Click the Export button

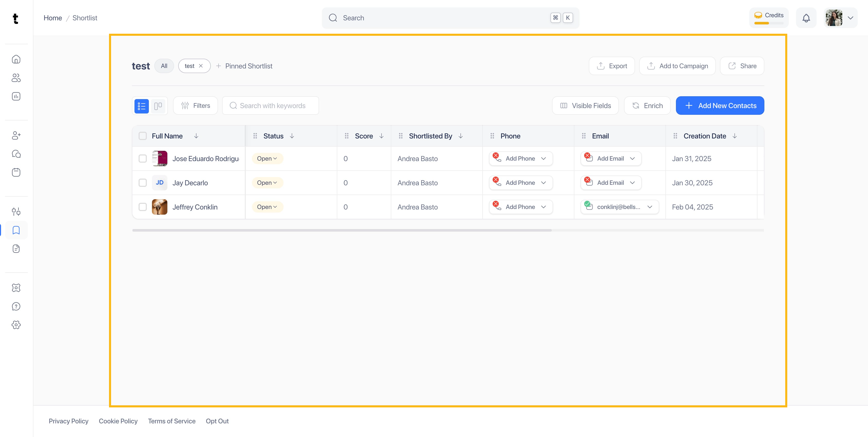(612, 66)
